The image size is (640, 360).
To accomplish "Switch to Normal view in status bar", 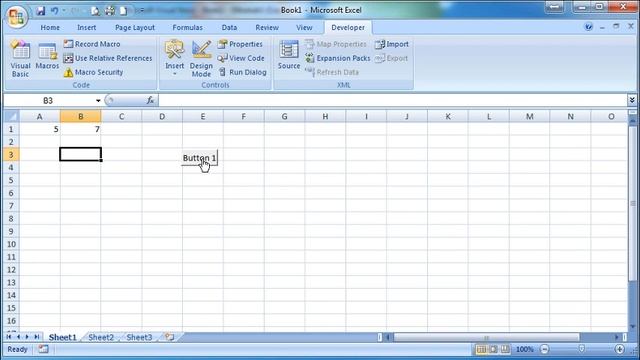I will click(x=481, y=349).
